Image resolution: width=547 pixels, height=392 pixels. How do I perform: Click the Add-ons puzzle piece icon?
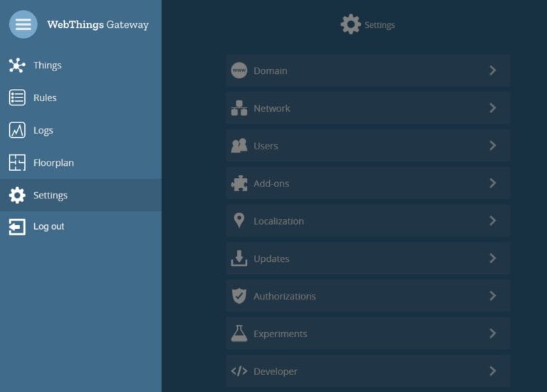coord(239,184)
